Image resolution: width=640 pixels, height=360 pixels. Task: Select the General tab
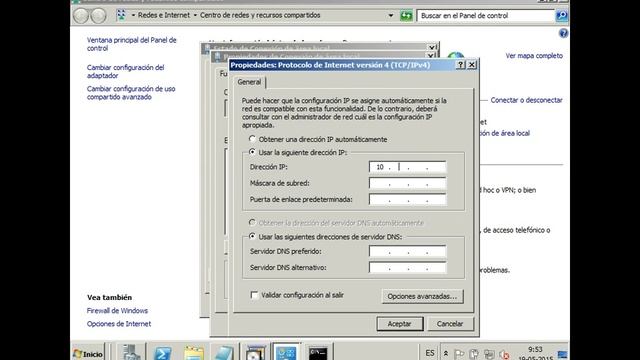[x=249, y=82]
